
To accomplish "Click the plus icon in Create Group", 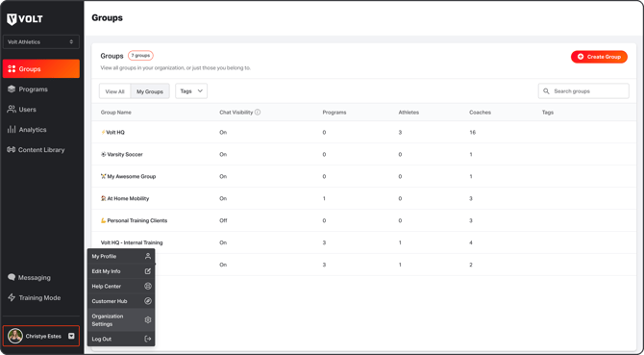I will 581,57.
